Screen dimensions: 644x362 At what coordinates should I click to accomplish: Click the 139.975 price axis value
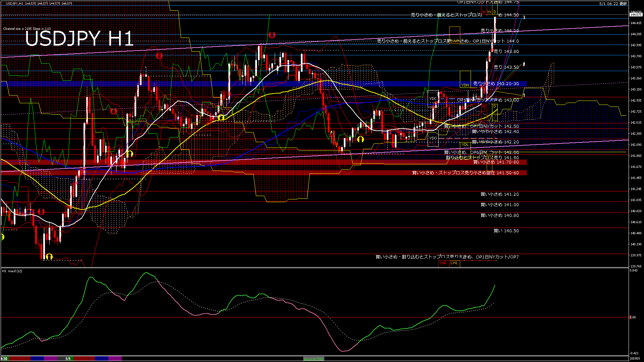636,255
